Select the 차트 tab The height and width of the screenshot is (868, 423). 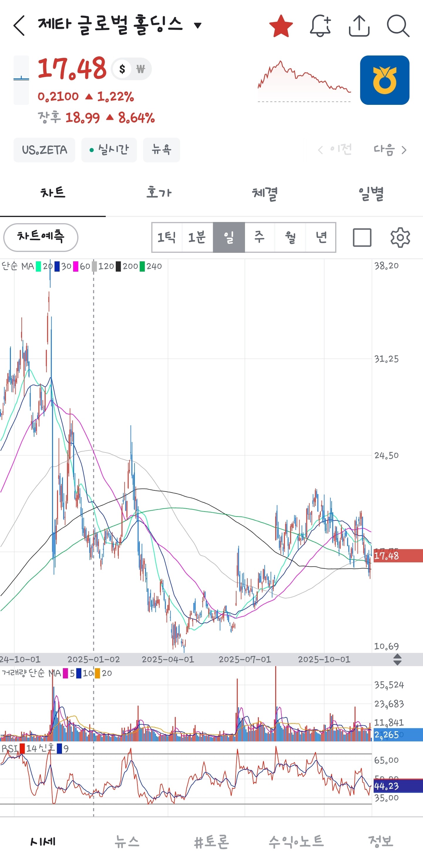[x=53, y=193]
